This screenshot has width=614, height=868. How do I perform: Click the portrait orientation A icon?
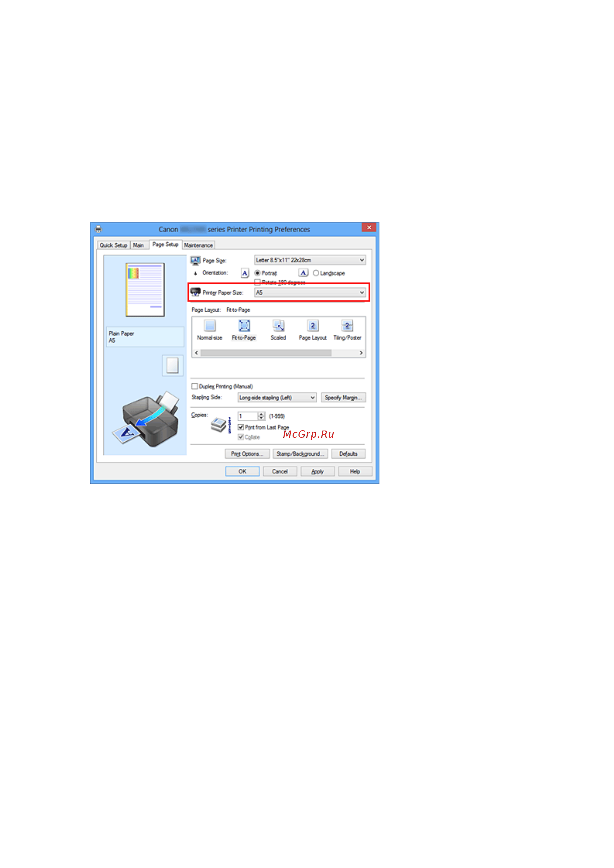245,273
